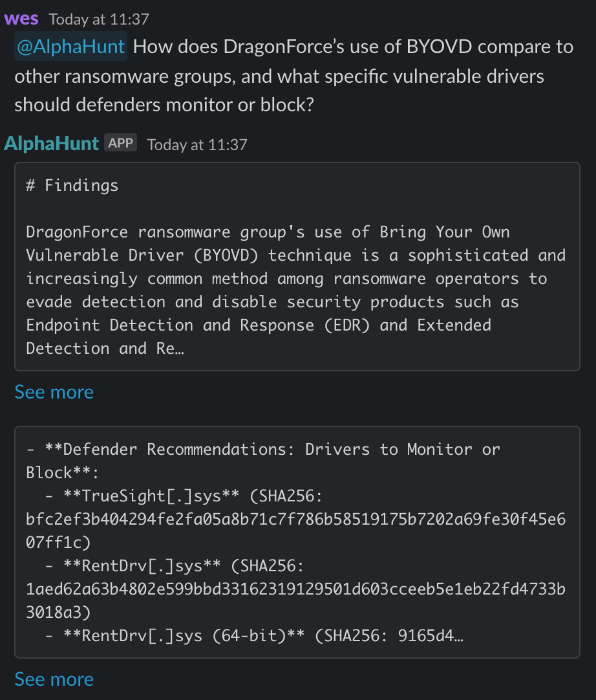Click the AlphaHunt sender name
This screenshot has height=700, width=596.
51,144
